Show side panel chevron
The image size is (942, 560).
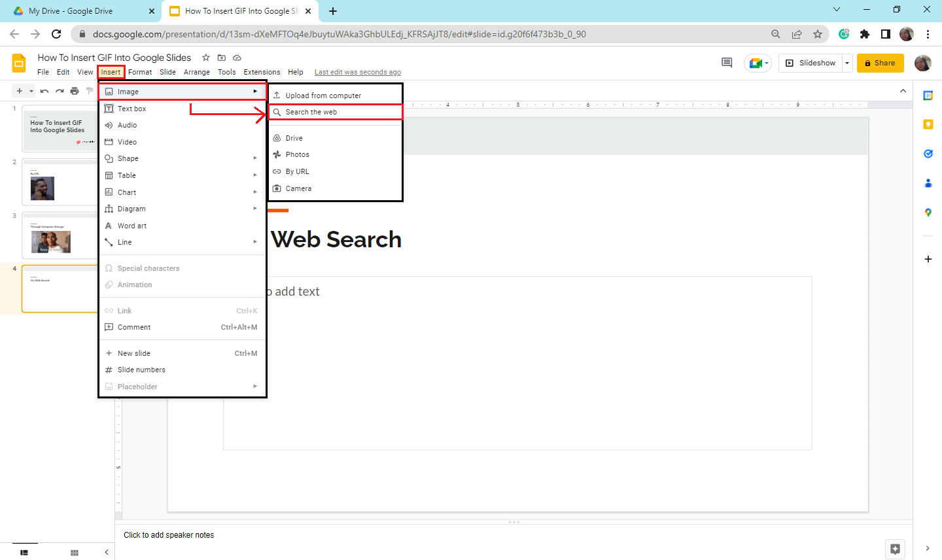point(928,548)
